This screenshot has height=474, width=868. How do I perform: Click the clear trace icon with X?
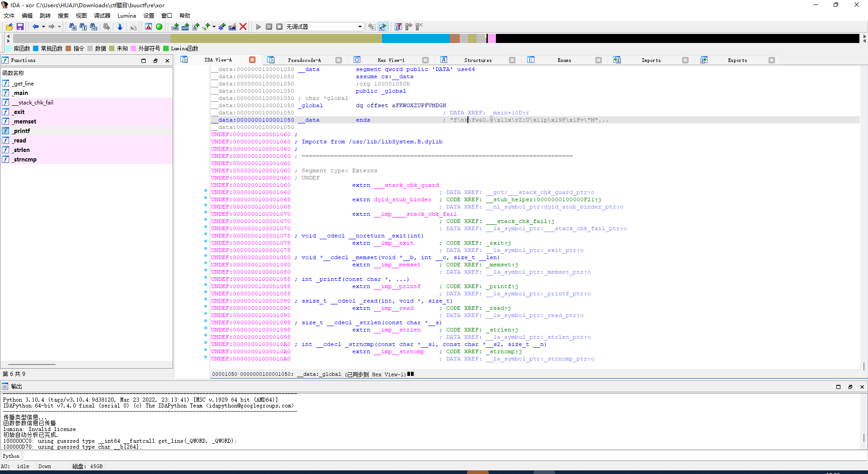419,27
